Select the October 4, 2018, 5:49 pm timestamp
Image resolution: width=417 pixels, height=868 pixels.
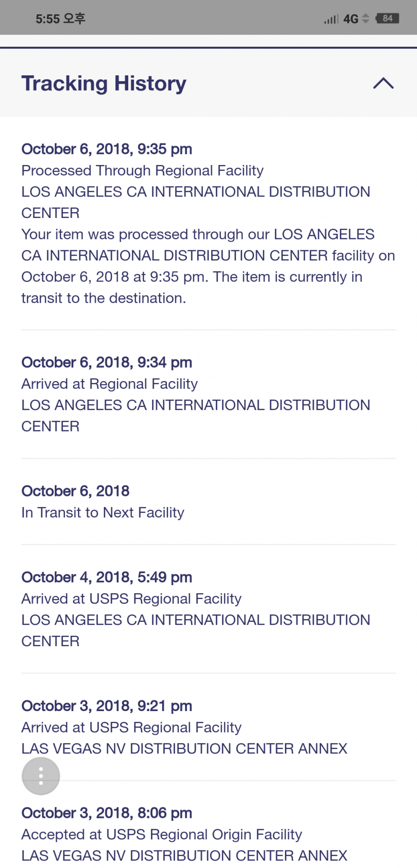(107, 578)
